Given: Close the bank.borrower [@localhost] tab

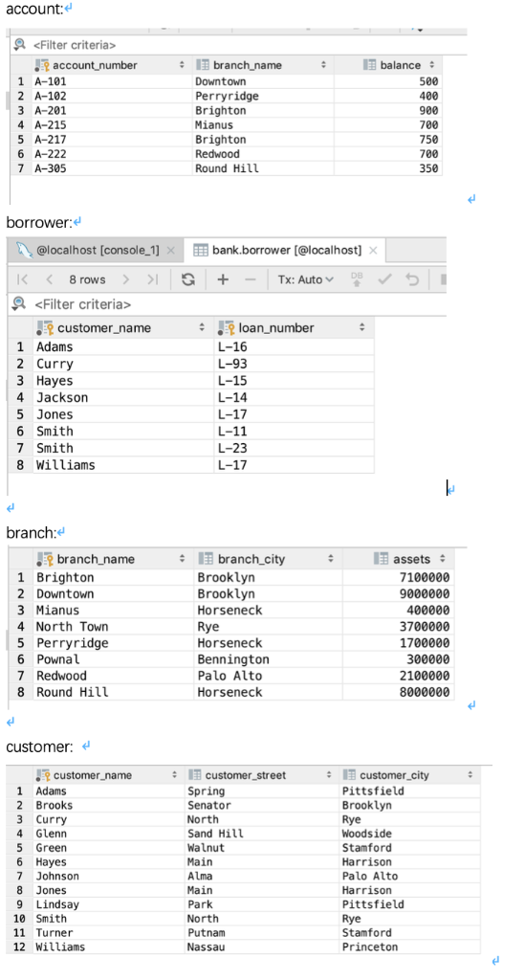Looking at the screenshot, I should pyautogui.click(x=373, y=250).
